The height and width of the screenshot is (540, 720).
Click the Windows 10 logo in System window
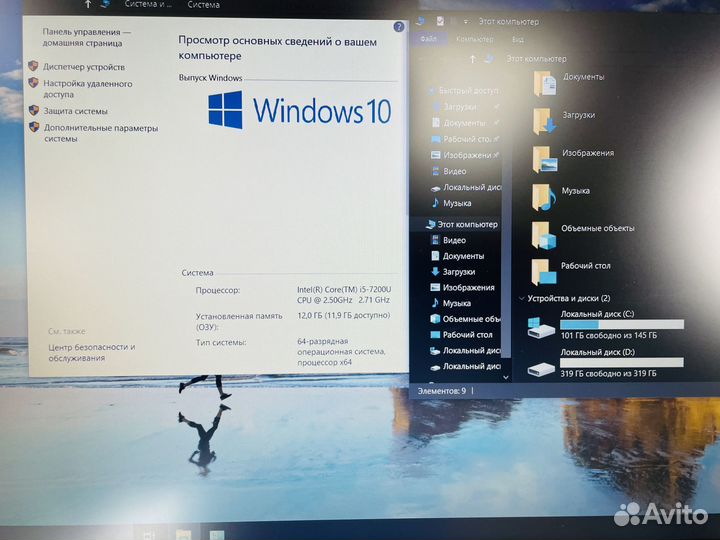[299, 110]
